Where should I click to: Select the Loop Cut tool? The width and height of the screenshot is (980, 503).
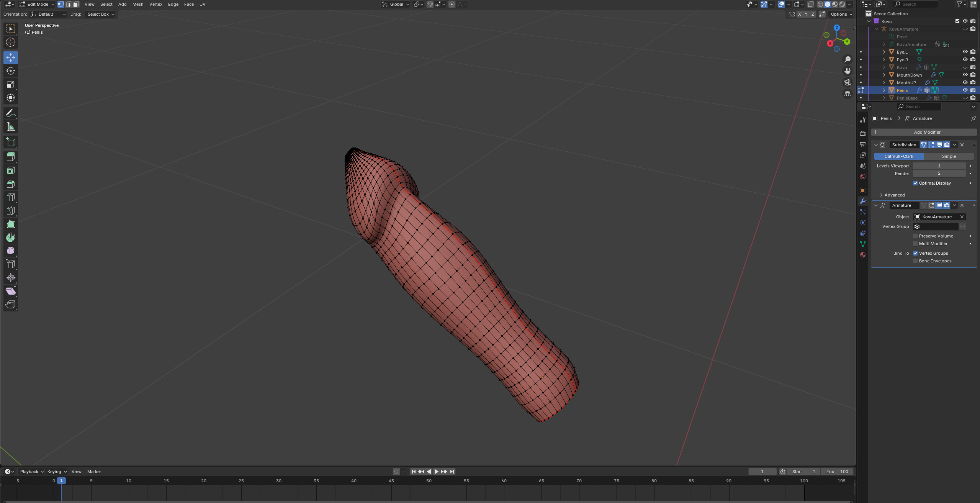point(11,197)
